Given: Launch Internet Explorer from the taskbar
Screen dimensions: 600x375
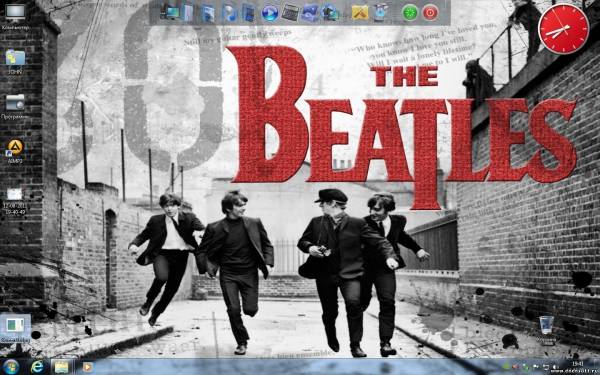Looking at the screenshot, I should 37,367.
